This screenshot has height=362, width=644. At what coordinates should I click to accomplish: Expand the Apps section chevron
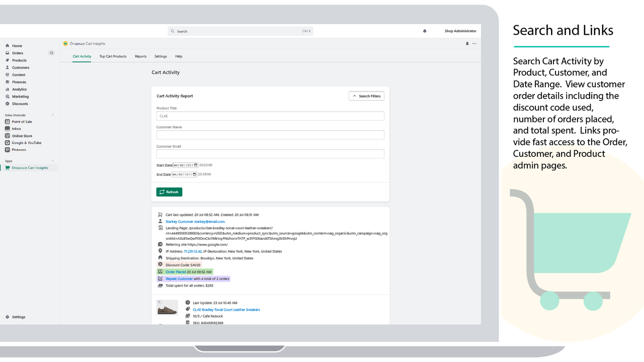[53, 161]
